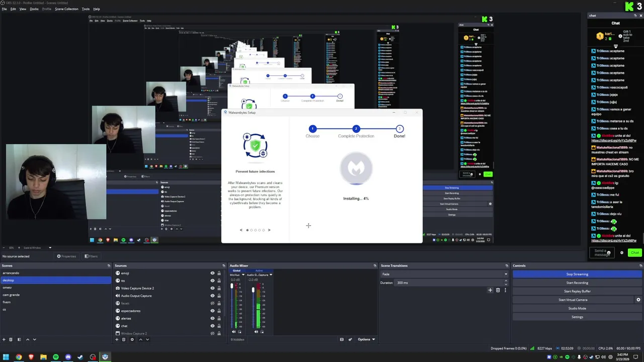644x362 pixels.
Task: Switch mixer layout icon beside Options
Action: (342, 339)
